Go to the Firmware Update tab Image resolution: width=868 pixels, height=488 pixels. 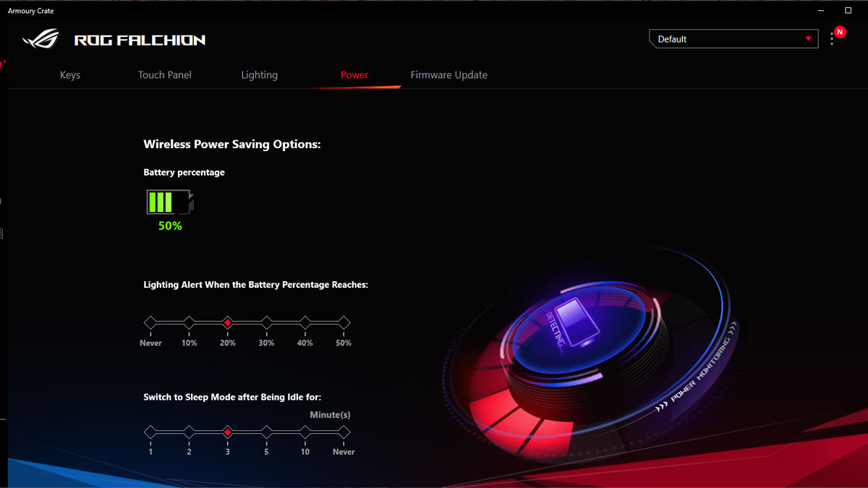449,75
